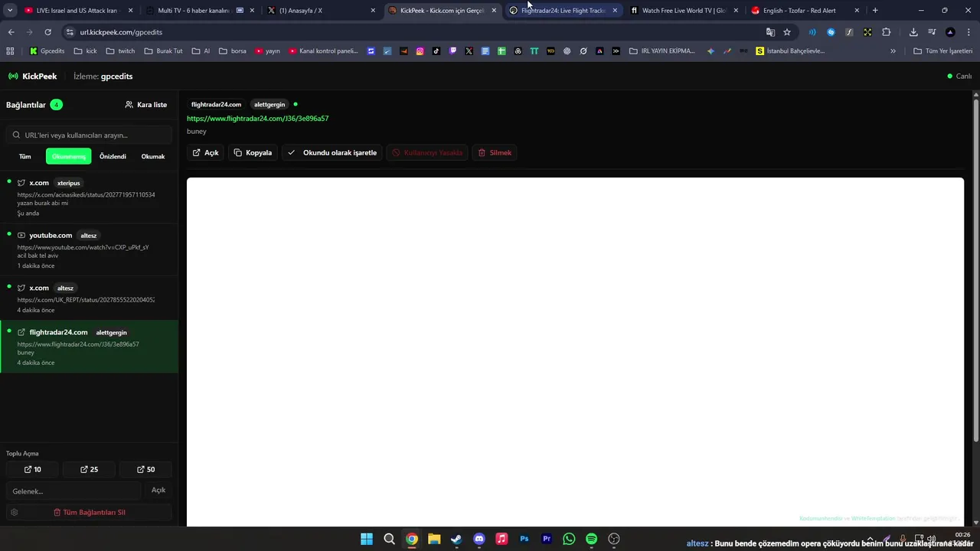This screenshot has width=980, height=551.
Task: Switch to the LIVE: Israel and US Attack Iran tab
Action: pyautogui.click(x=78, y=11)
